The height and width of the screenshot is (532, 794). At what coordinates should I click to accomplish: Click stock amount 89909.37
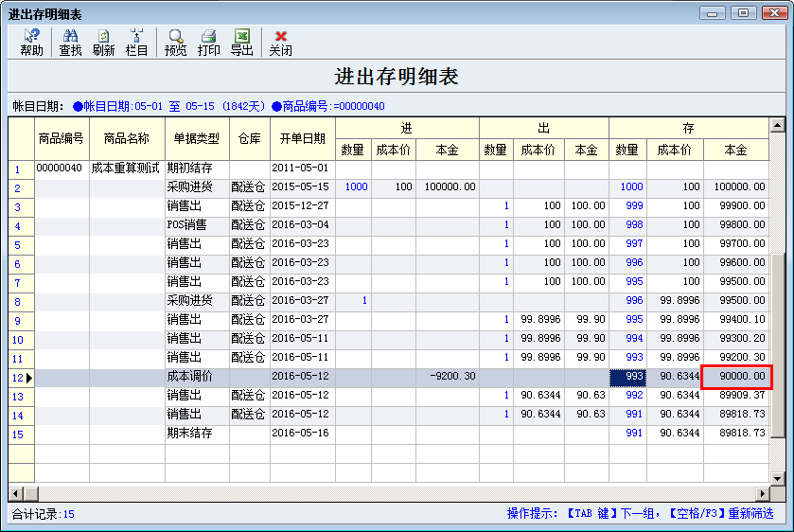737,395
